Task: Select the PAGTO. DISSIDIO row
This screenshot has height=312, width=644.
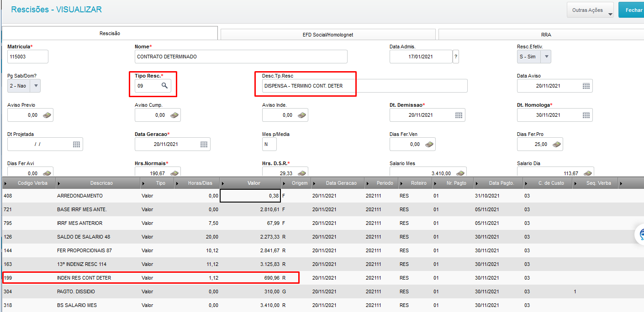Action: (322, 291)
